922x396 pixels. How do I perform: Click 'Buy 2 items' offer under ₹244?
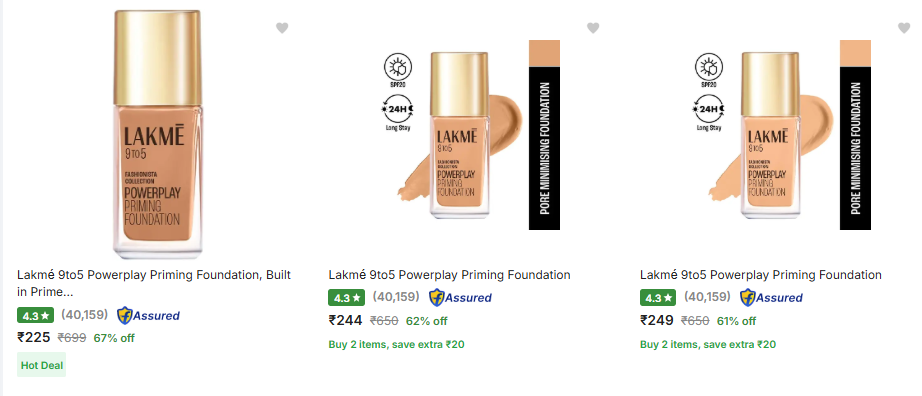click(396, 344)
